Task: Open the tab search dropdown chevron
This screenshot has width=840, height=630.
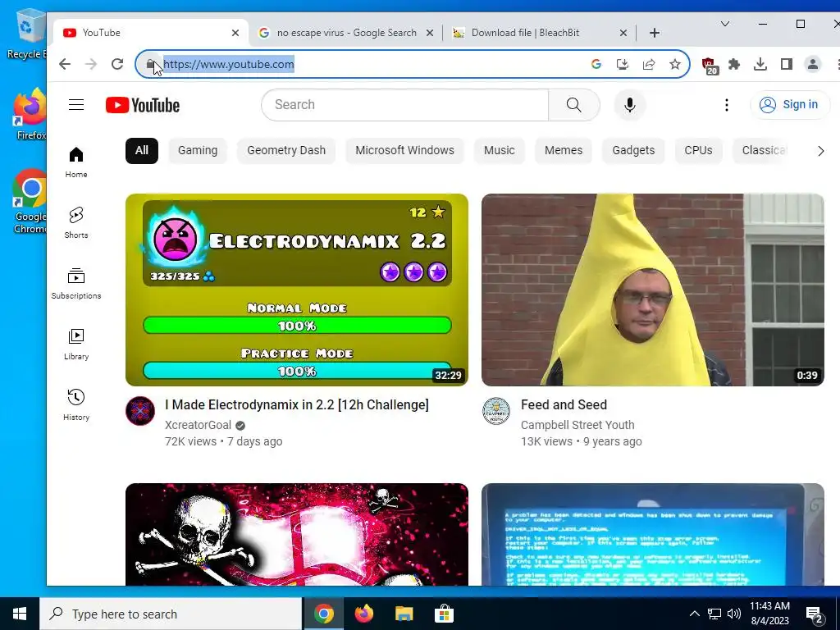Action: click(725, 24)
